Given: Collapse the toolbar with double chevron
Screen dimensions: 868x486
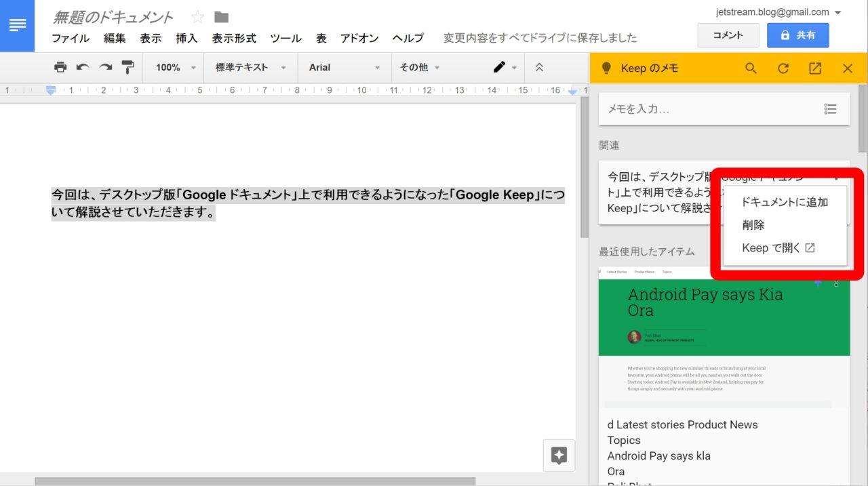Looking at the screenshot, I should (x=539, y=67).
